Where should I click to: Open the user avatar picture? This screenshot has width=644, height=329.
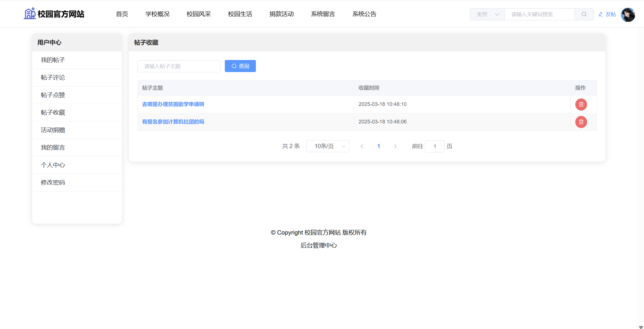[628, 14]
